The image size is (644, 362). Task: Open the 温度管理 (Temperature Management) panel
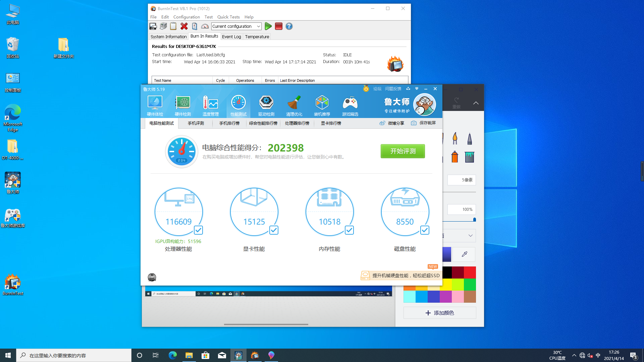click(x=211, y=105)
